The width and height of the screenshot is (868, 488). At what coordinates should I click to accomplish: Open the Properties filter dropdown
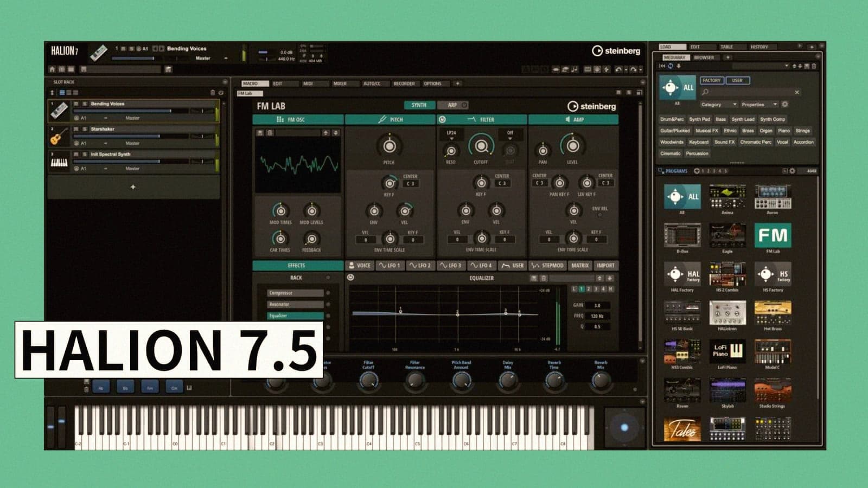click(x=759, y=105)
